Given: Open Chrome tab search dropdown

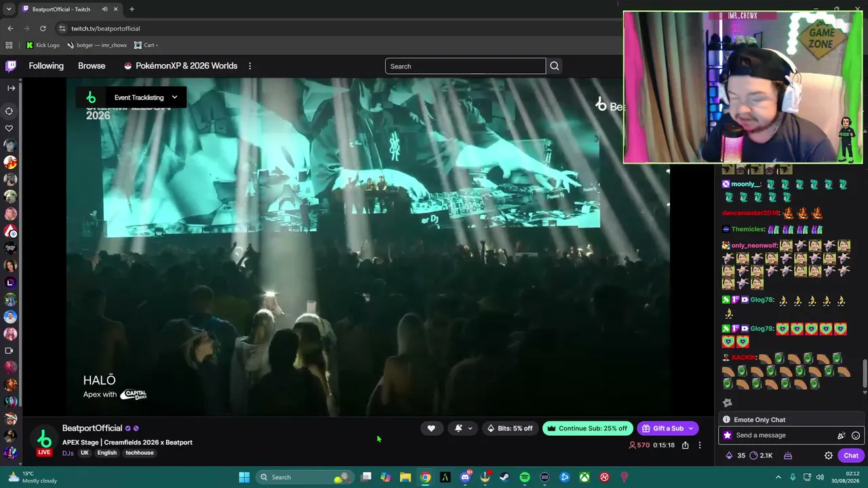Looking at the screenshot, I should click(9, 9).
